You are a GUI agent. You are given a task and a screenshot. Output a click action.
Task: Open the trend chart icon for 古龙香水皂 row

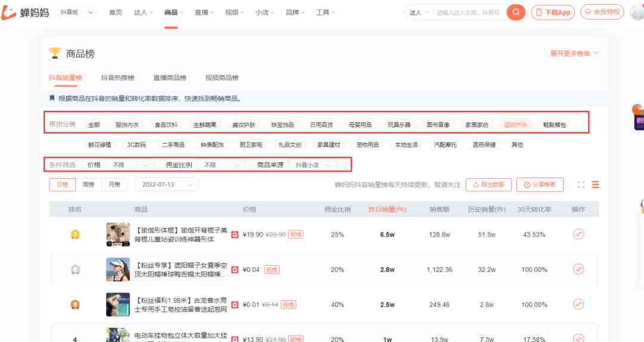(578, 304)
